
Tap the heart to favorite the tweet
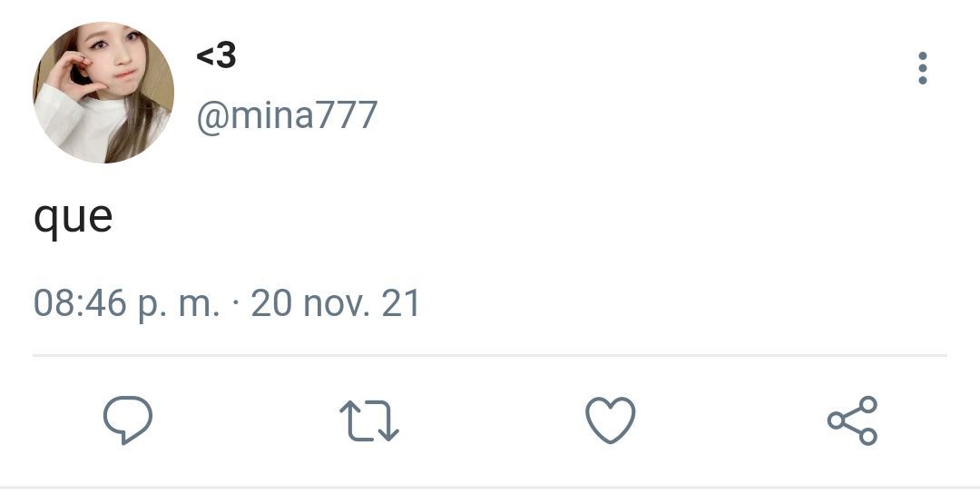pos(610,420)
